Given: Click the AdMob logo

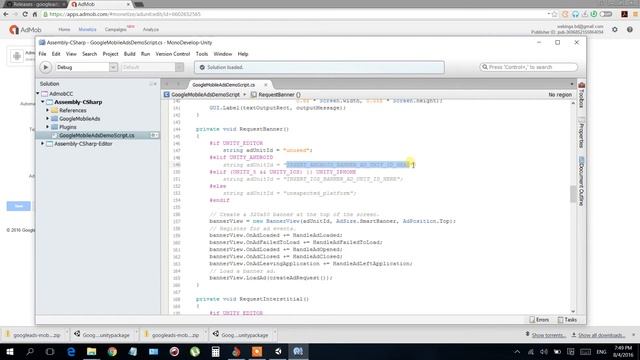Looking at the screenshot, I should (x=25, y=29).
